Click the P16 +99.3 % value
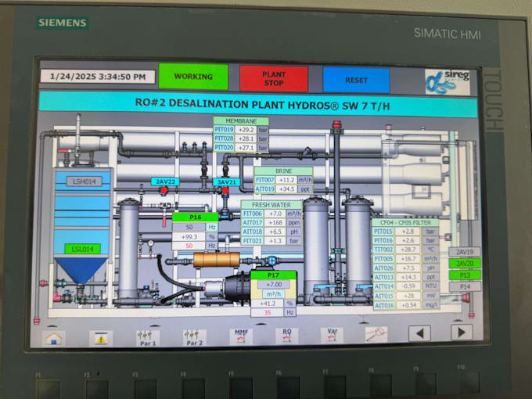Viewport: 532px width, 399px height. click(x=189, y=236)
